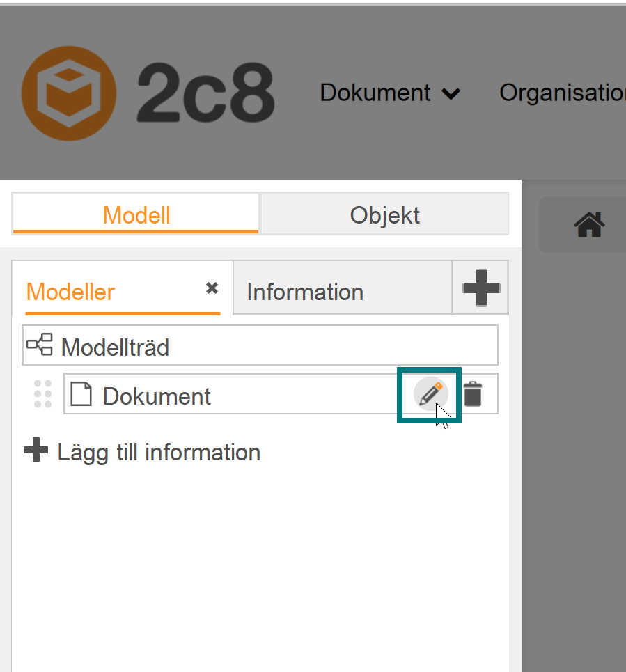The height and width of the screenshot is (672, 626).
Task: Go to start via house icon
Action: tap(589, 224)
